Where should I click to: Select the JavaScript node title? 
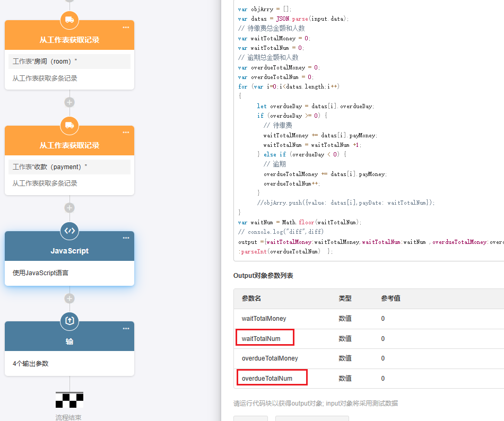(x=69, y=251)
